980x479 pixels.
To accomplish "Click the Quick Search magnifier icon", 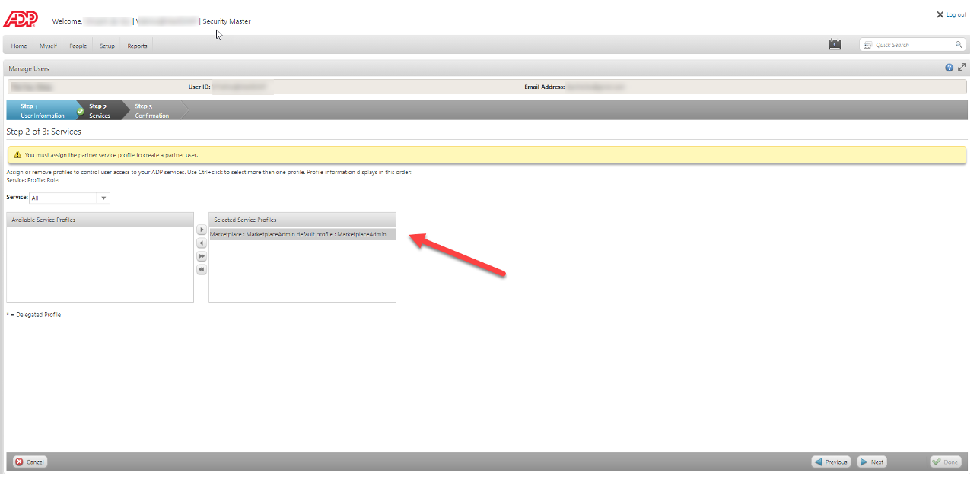I will pos(959,44).
